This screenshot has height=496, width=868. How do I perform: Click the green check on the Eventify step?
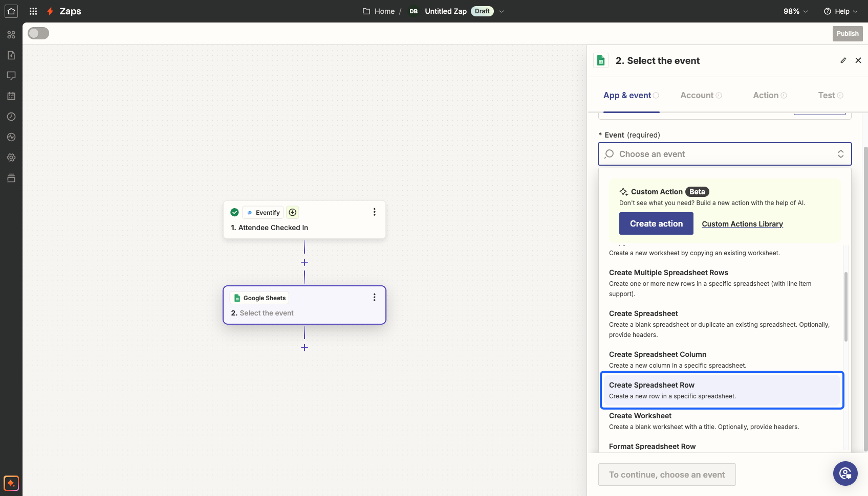[234, 212]
